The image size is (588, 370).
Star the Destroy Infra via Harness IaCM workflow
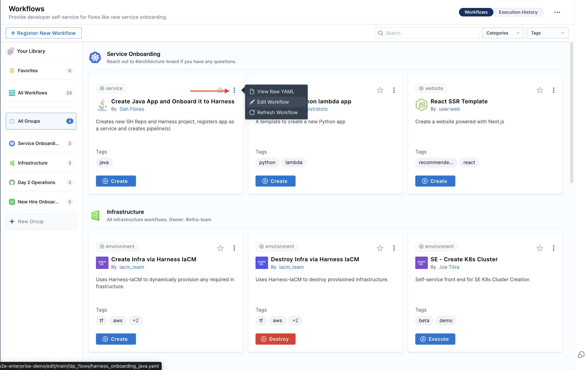[x=380, y=248]
